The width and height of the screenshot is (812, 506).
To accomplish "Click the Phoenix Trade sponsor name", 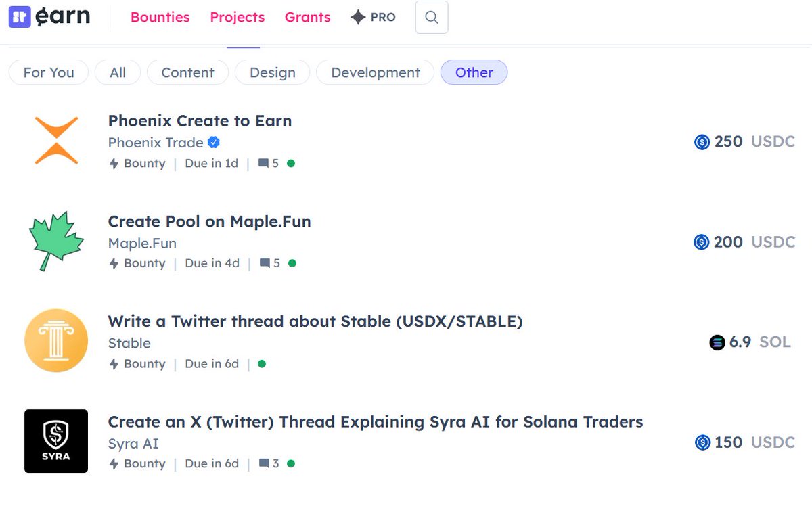I will point(156,143).
